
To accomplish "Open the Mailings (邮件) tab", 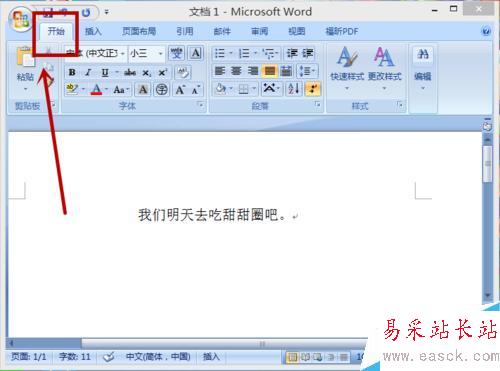I will pos(222,31).
